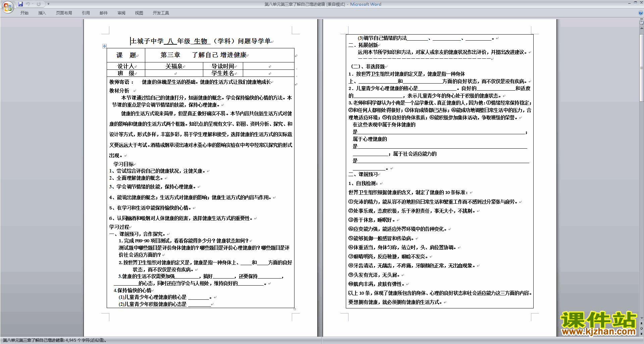This screenshot has width=644, height=344.
Task: Click the split handle above the ruler toggle
Action: (x=642, y=19)
